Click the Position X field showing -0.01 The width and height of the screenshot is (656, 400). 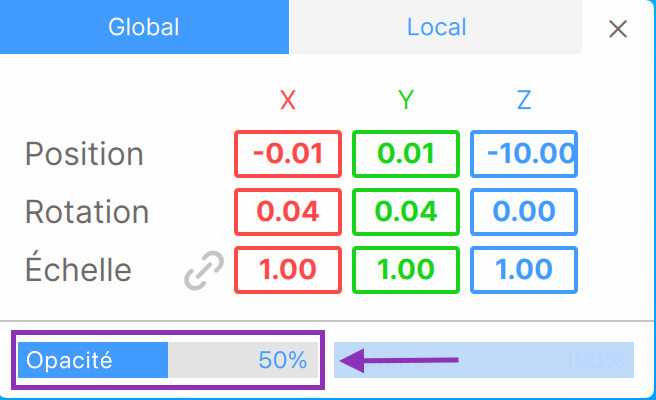[x=288, y=154]
